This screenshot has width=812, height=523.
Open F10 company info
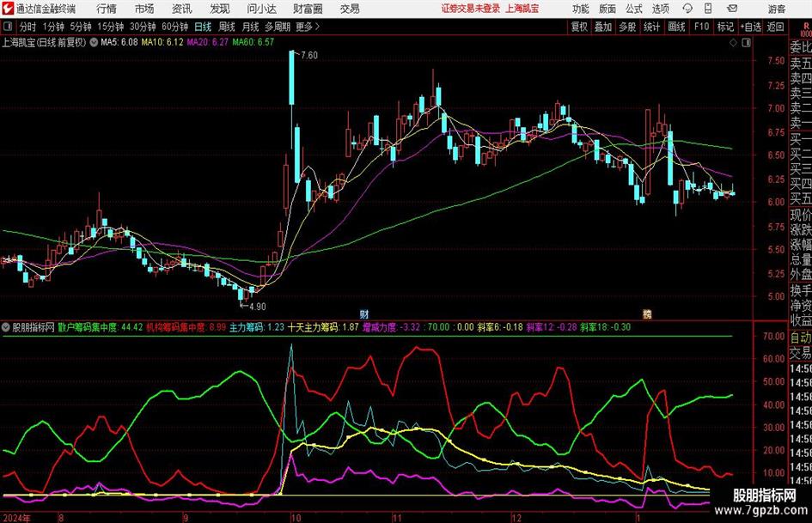click(701, 27)
